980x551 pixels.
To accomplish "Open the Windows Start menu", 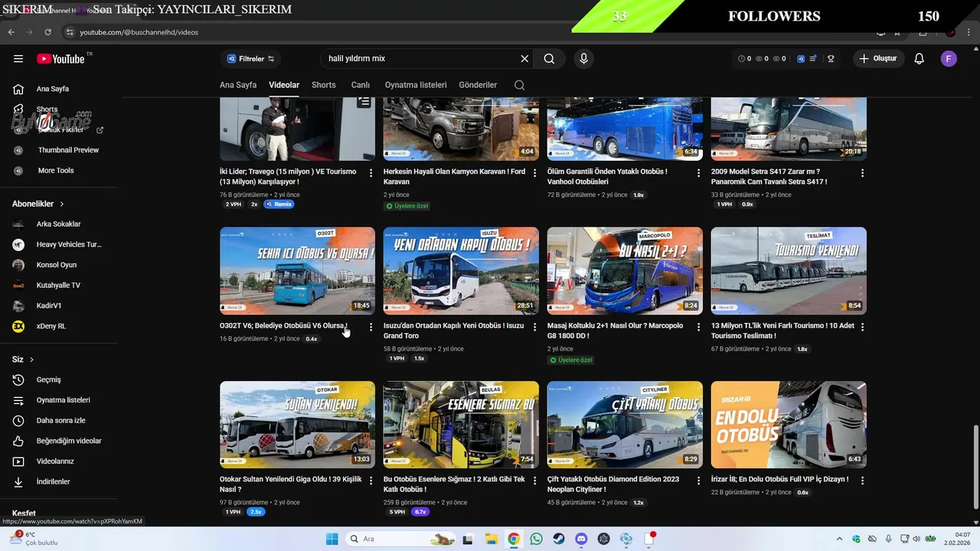I will pyautogui.click(x=332, y=539).
